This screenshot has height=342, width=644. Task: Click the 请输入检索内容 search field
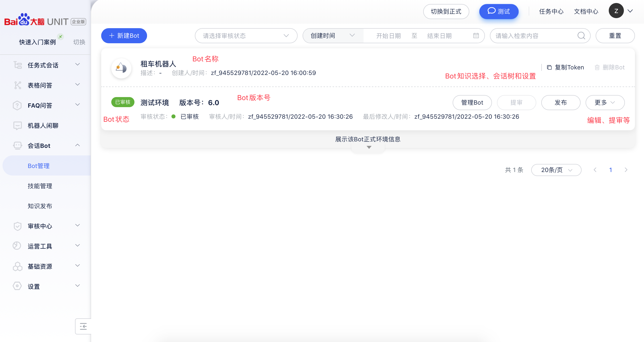[540, 36]
